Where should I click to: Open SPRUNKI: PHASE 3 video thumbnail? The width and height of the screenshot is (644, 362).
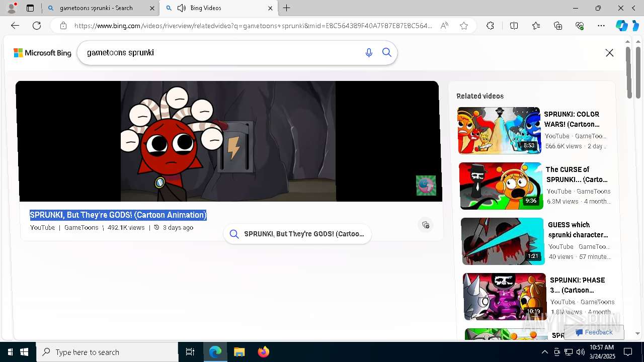(505, 297)
